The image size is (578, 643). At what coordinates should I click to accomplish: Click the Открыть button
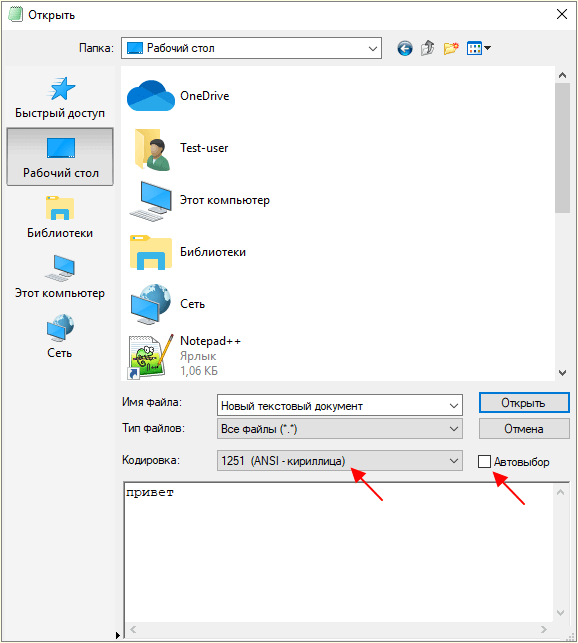click(524, 403)
